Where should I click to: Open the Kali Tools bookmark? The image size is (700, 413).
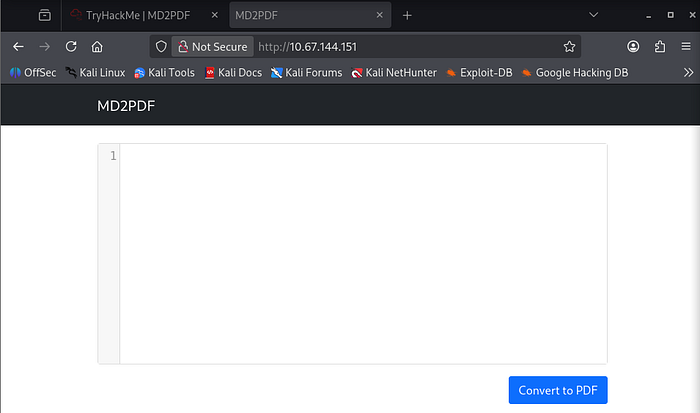[164, 72]
